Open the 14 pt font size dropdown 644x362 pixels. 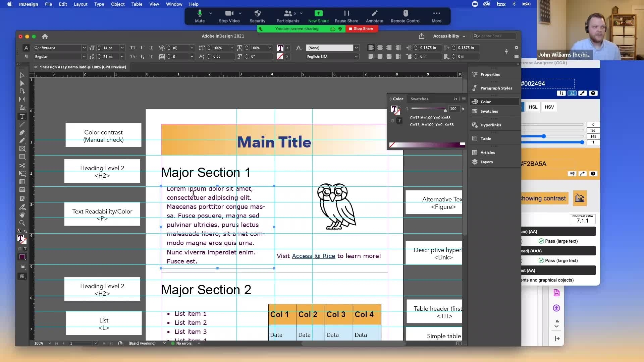(122, 48)
